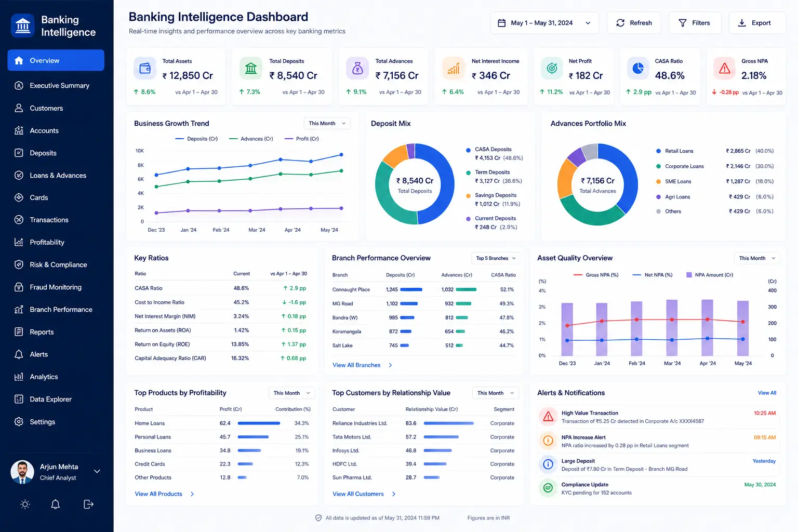Open the theme brightness sun icon
This screenshot has height=532, width=798.
tap(25, 504)
